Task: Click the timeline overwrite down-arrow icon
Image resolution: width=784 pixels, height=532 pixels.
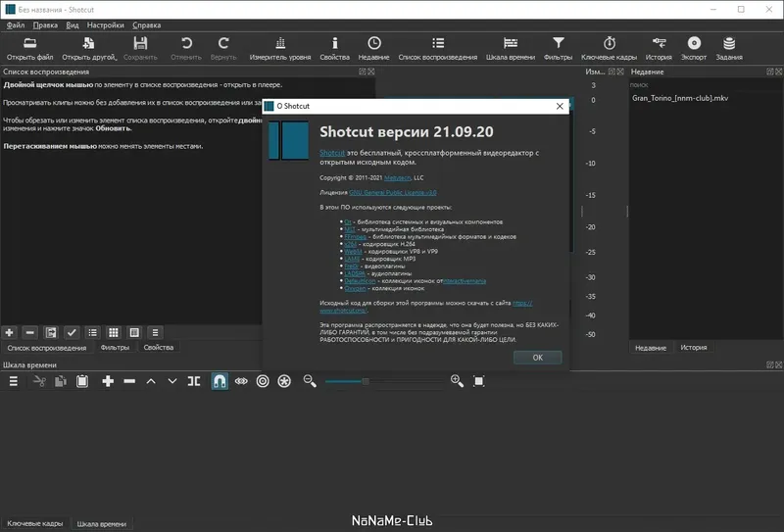Action: point(172,381)
